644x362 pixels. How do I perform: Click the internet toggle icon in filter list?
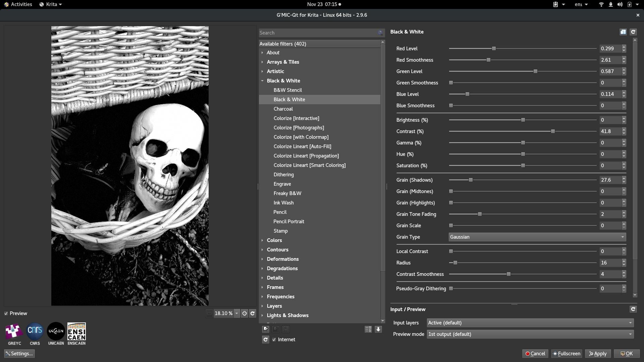(x=274, y=340)
